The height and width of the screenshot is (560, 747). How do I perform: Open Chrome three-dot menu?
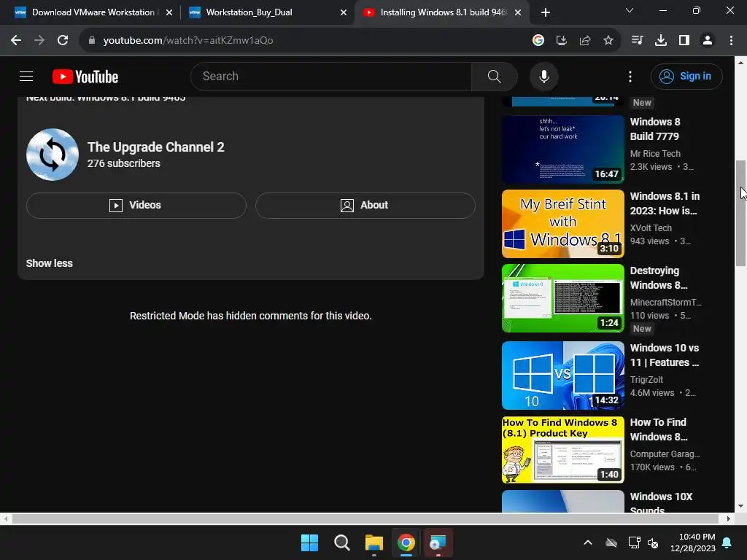[731, 41]
